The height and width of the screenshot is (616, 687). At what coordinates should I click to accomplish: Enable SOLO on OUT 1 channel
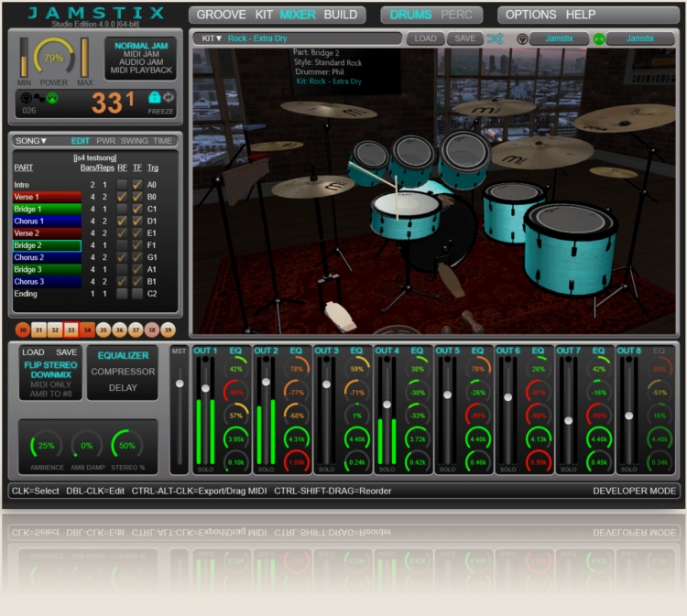[x=205, y=469]
